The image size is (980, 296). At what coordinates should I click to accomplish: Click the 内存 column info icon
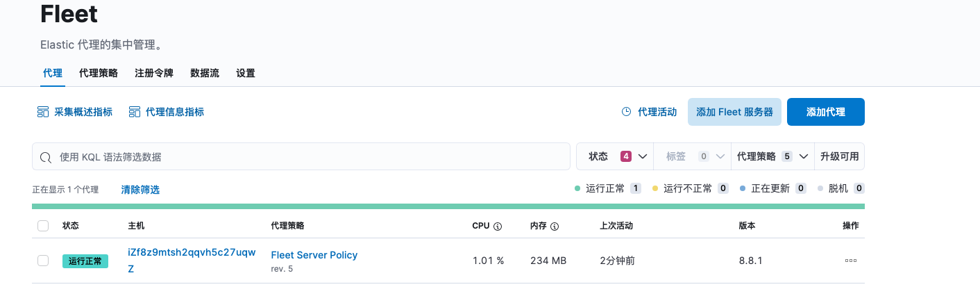click(555, 227)
